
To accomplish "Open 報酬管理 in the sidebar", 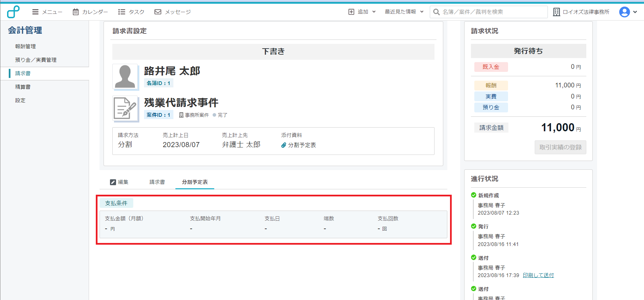I will (x=25, y=46).
